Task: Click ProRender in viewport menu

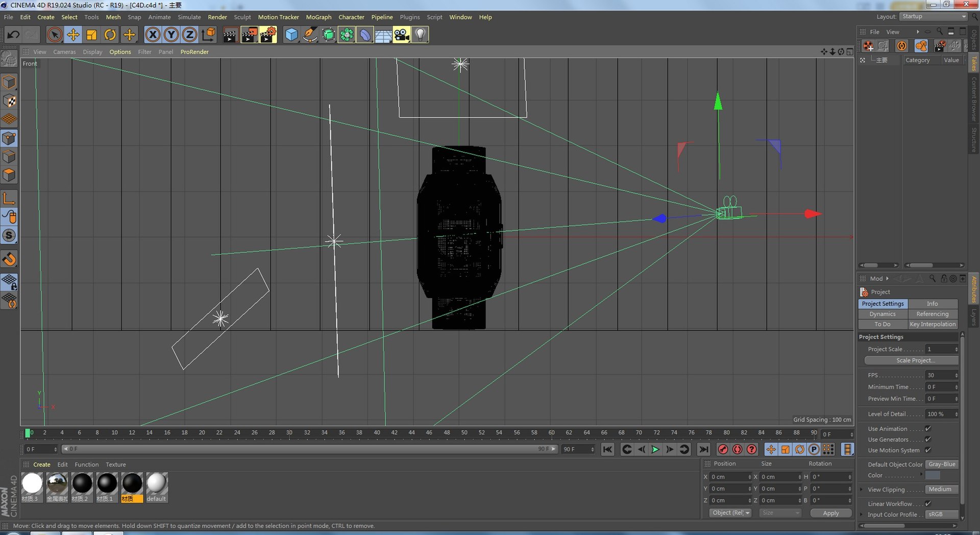Action: tap(194, 52)
